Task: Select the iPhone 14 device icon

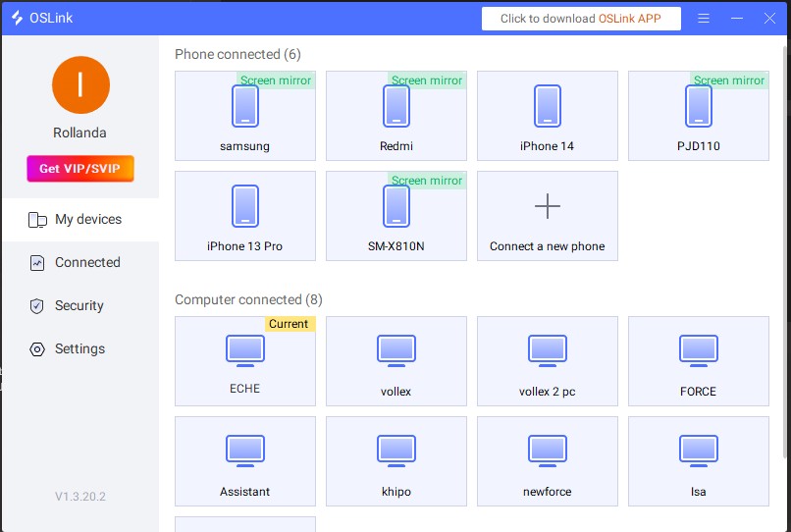Action: point(548,106)
